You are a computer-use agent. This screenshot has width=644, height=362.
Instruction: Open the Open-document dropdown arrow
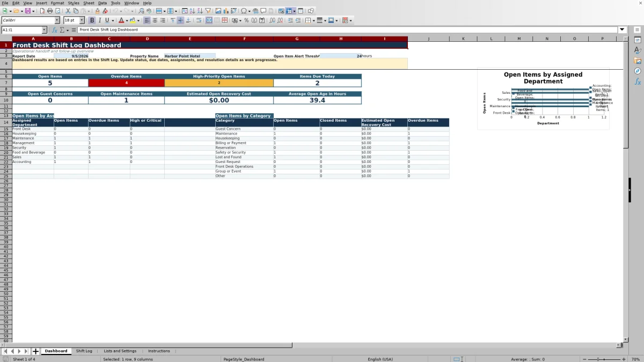tap(21, 11)
